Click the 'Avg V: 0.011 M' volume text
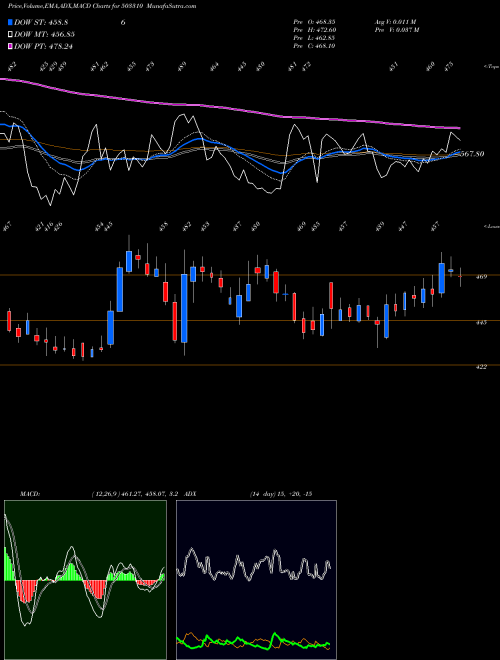This screenshot has width=500, height=660. pos(395,22)
